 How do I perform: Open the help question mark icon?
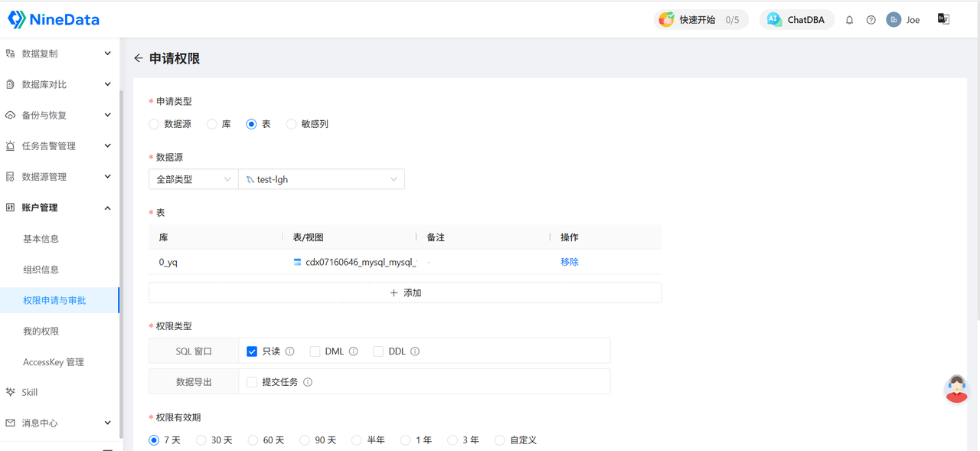pos(871,20)
